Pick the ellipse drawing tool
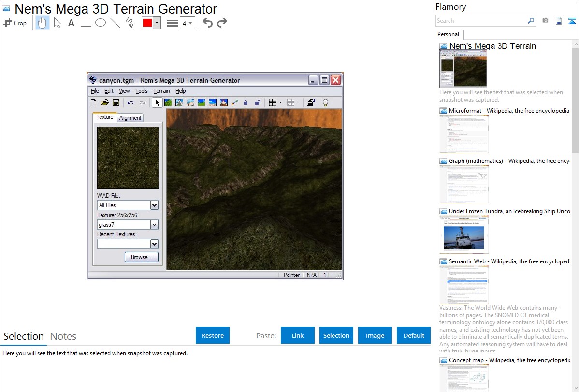Image resolution: width=579 pixels, height=392 pixels. click(x=101, y=23)
